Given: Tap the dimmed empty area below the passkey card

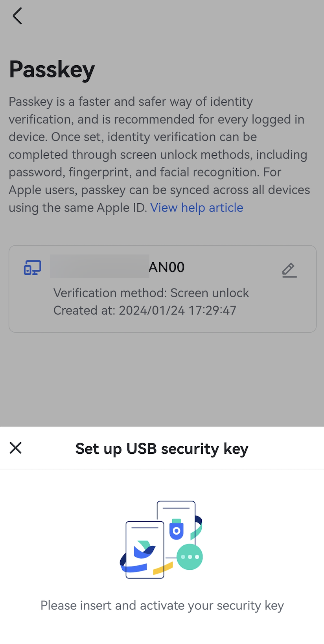Looking at the screenshot, I should [162, 377].
